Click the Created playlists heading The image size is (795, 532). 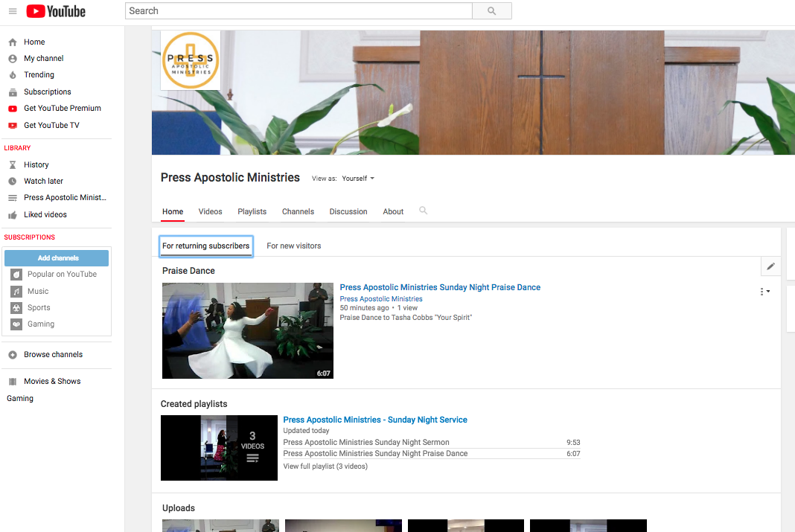pyautogui.click(x=194, y=404)
